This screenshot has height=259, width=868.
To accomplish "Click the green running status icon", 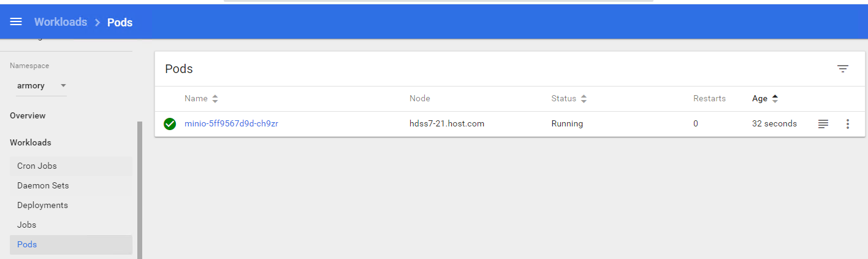I will tap(170, 124).
